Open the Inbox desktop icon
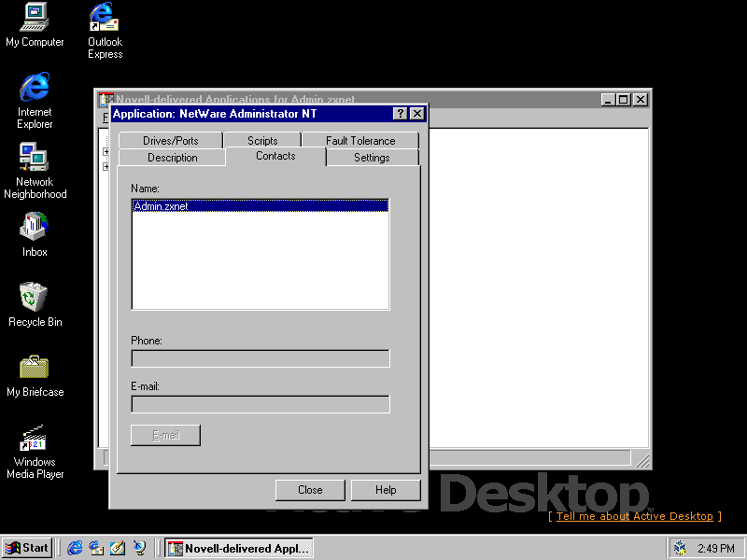Image resolution: width=747 pixels, height=560 pixels. tap(35, 234)
